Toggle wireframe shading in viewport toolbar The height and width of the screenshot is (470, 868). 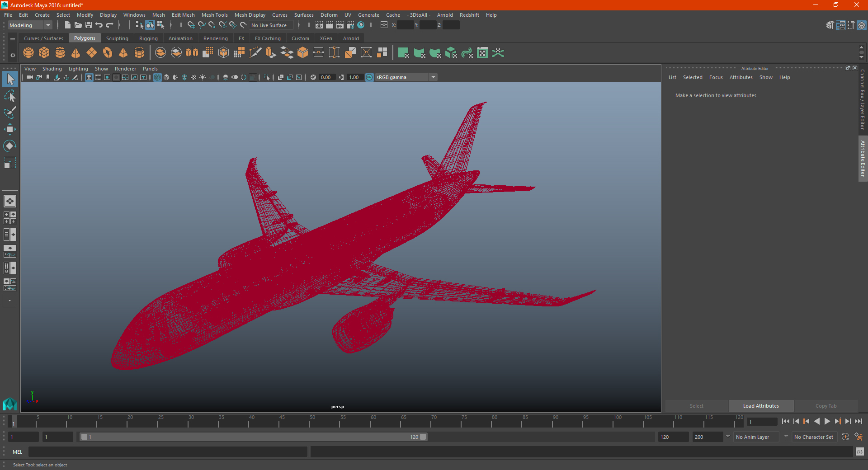157,77
